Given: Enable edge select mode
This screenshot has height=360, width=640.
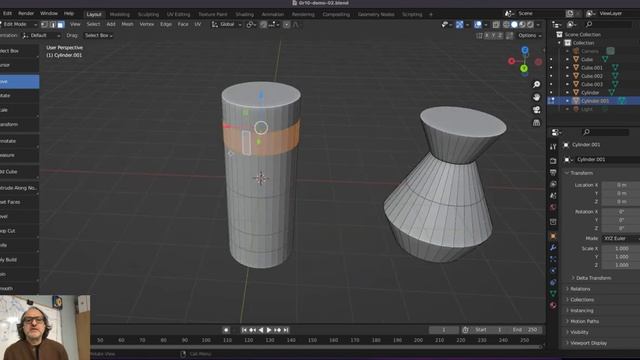Looking at the screenshot, I should pyautogui.click(x=52, y=24).
